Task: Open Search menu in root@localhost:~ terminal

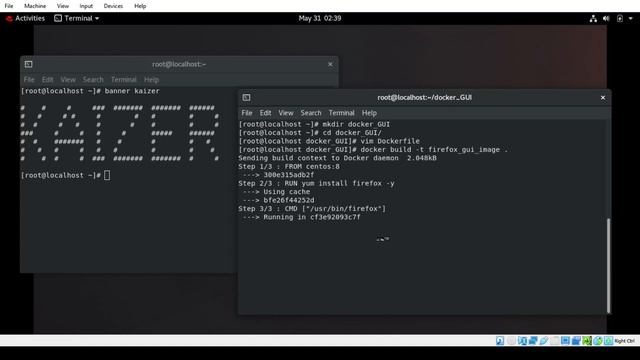Action: (93, 80)
